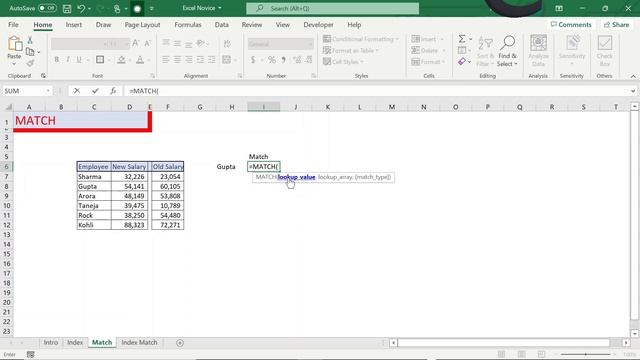Click the Sensitivity button
640x360 pixels.
coord(572,51)
